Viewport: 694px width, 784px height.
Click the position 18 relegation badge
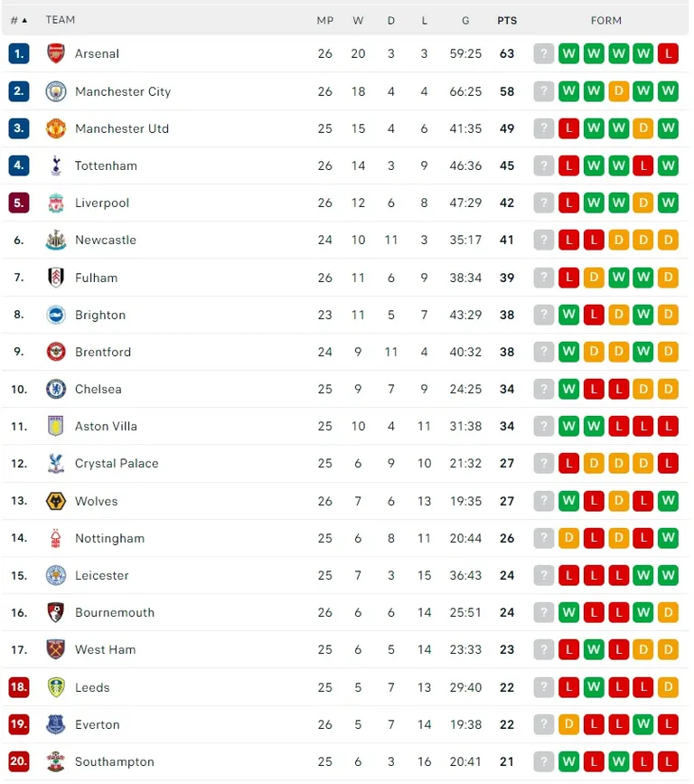click(19, 687)
